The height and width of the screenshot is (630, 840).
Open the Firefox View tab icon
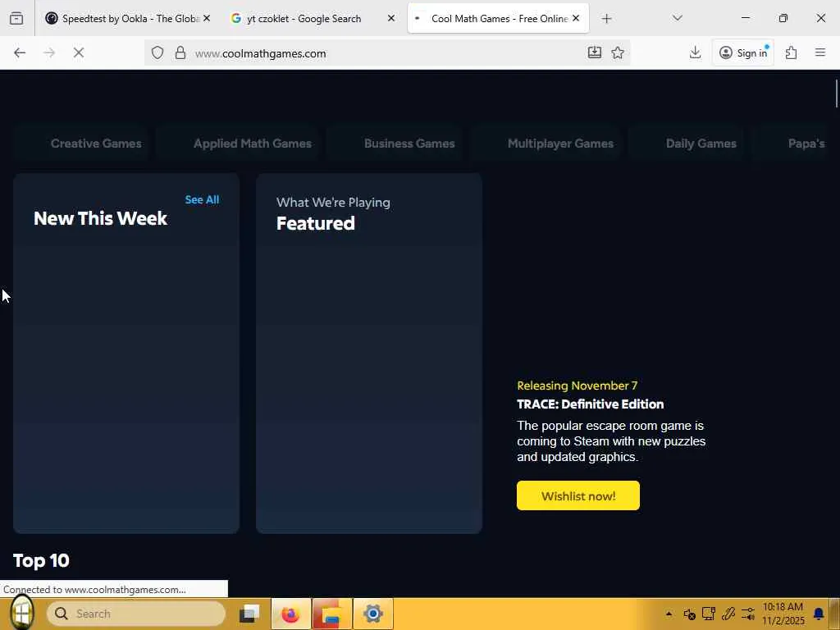[16, 18]
